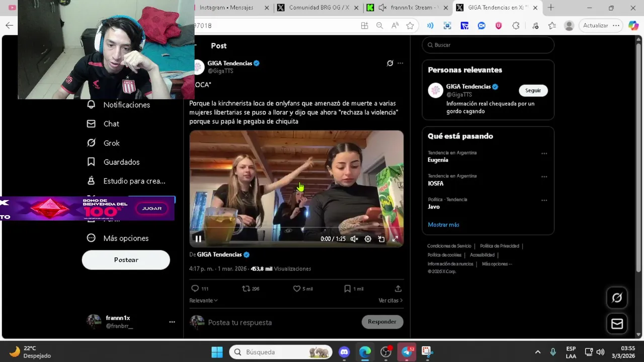The image size is (644, 362).
Task: Open Condiciones de Servicio link
Action: point(449,246)
